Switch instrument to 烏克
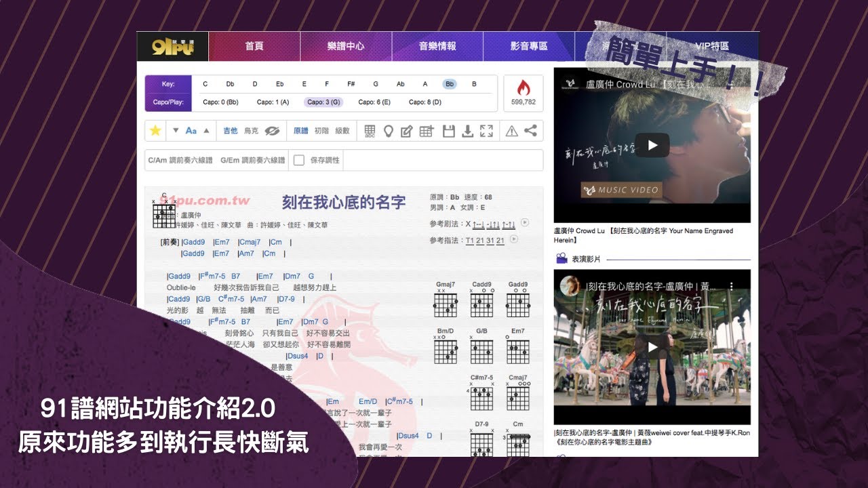 (x=251, y=131)
